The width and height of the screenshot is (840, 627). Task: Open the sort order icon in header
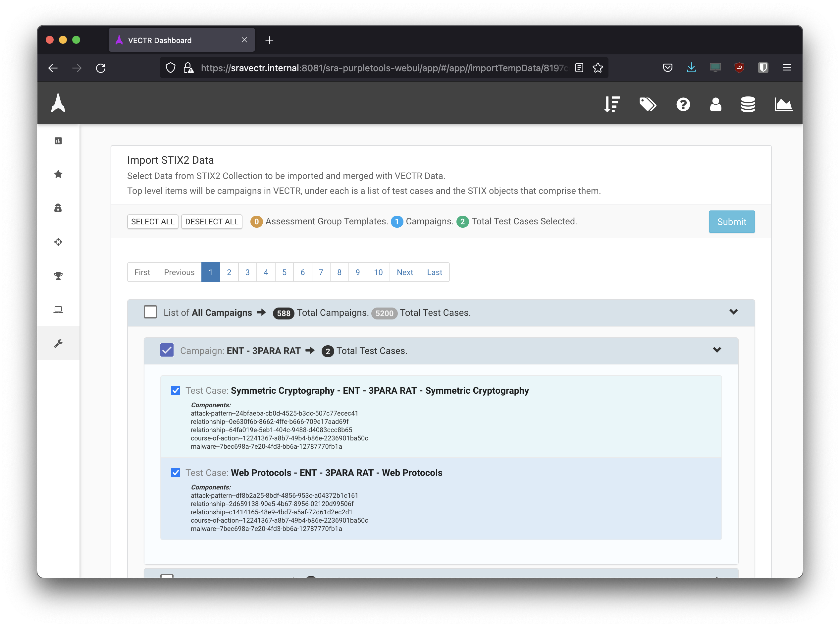(611, 104)
